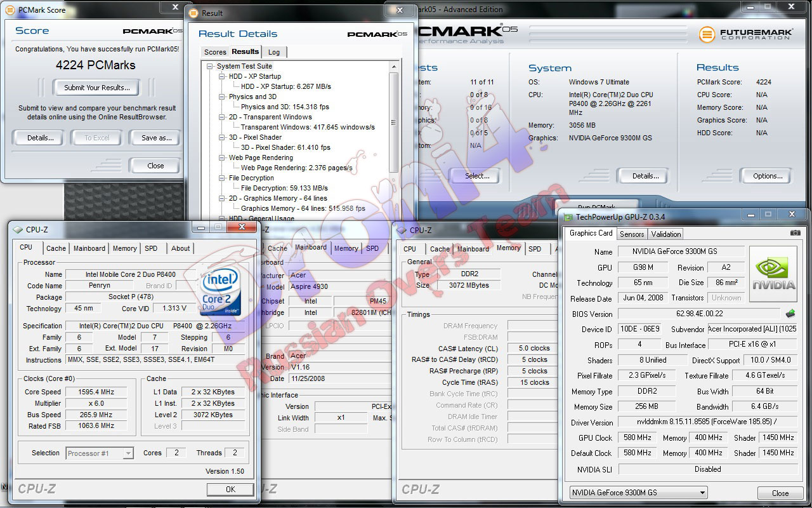Collapse the System Test Suite node
The image size is (812, 508).
210,66
